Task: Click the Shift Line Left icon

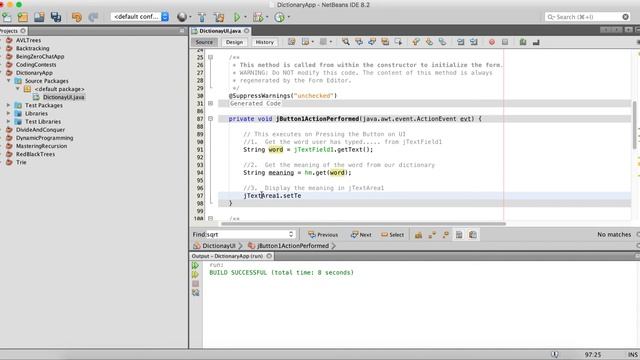Action: (x=460, y=42)
